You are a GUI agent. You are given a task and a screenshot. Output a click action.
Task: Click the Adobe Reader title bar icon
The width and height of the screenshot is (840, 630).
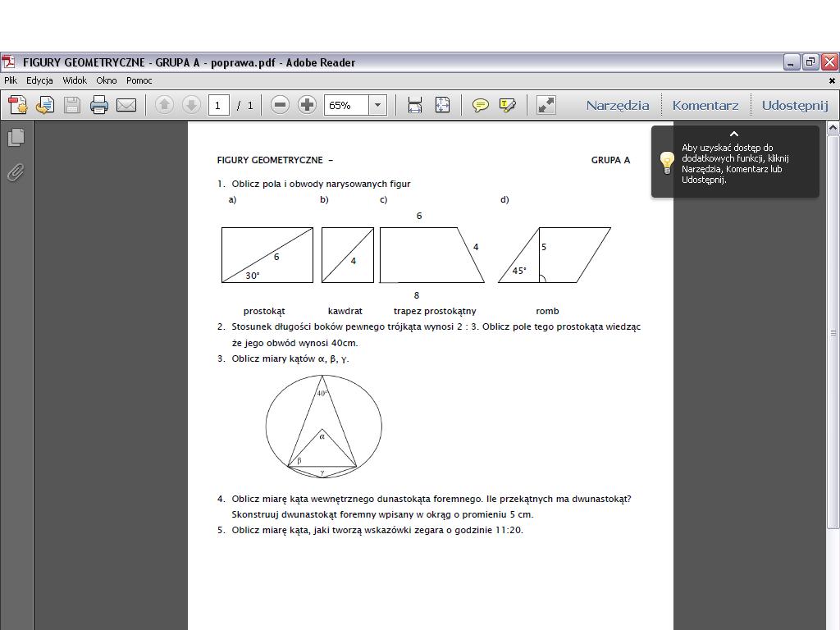click(8, 62)
